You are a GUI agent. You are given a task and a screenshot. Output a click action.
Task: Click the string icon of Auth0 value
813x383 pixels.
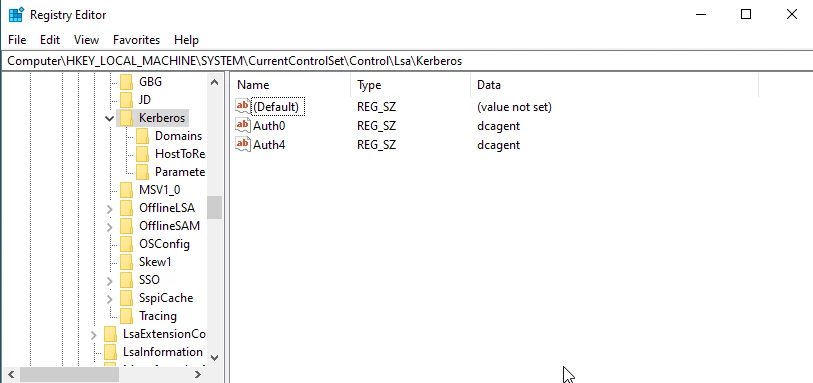[243, 125]
